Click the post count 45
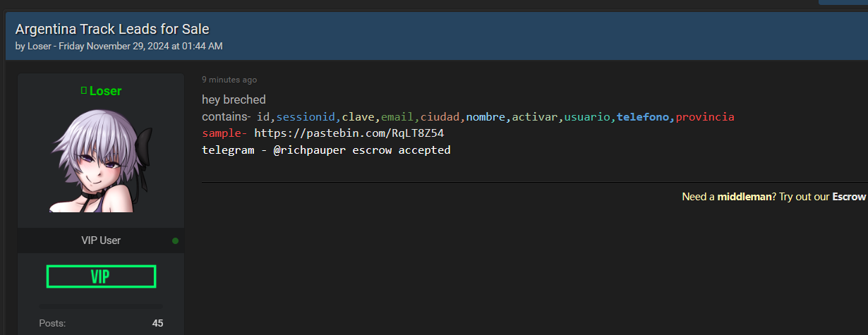The height and width of the screenshot is (335, 868). click(157, 324)
